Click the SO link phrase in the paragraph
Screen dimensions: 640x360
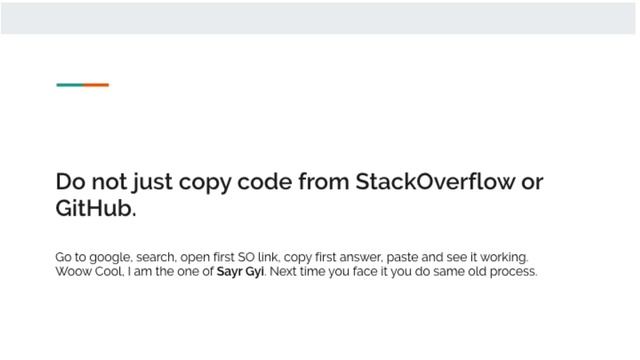click(258, 257)
